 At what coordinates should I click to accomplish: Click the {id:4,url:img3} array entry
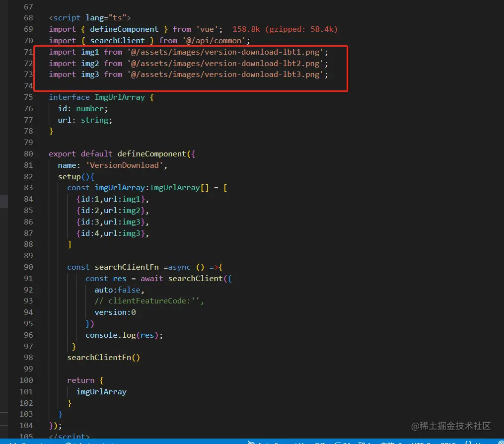[111, 233]
